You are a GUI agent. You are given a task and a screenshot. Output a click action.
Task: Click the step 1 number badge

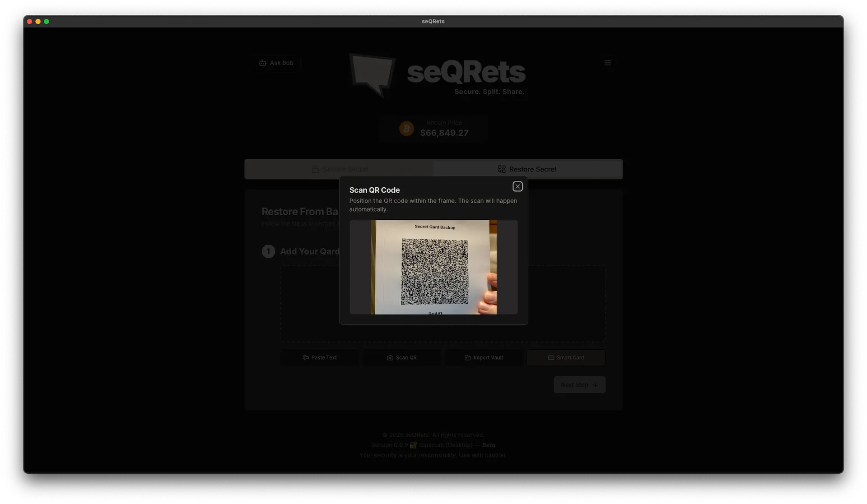268,251
